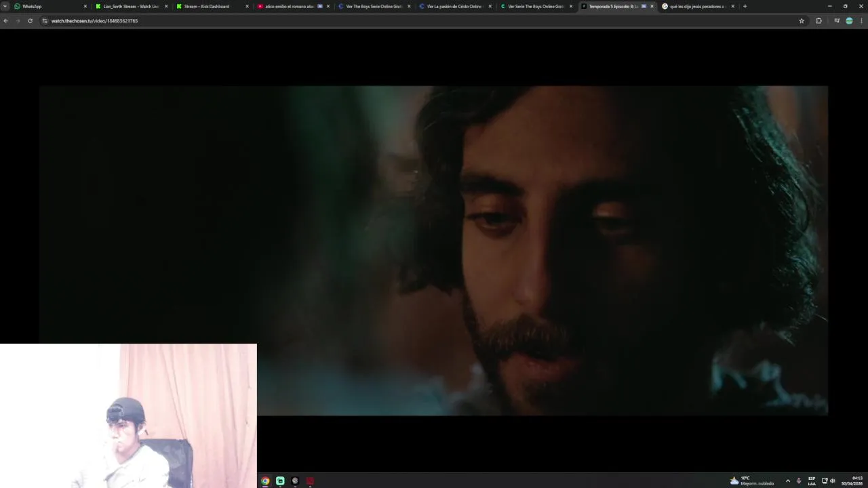The image size is (868, 488).
Task: Open network settings from the tray icon
Action: click(825, 481)
